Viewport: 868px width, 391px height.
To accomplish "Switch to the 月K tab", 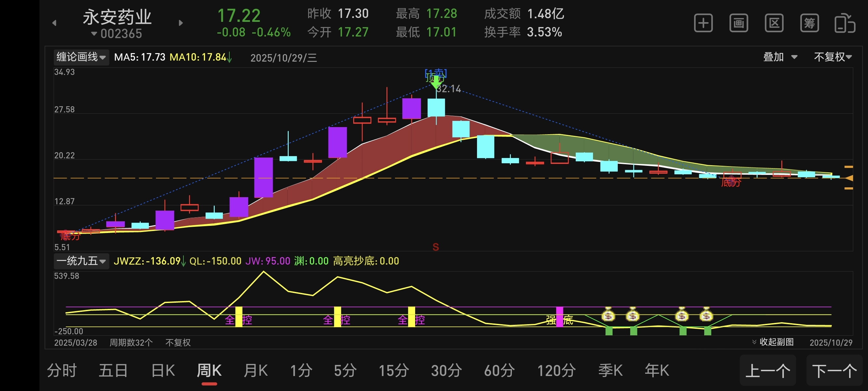I will (x=256, y=371).
